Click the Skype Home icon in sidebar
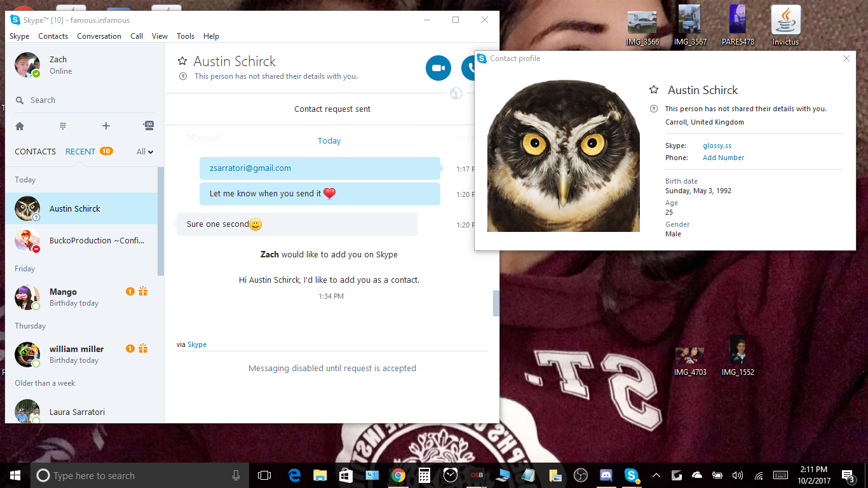Viewport: 868px width, 488px height. 20,126
